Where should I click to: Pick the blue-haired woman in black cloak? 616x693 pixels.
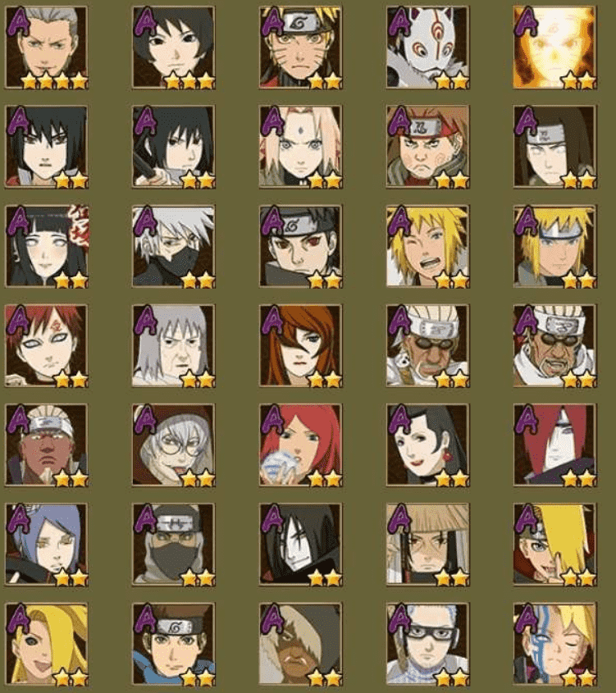click(47, 545)
